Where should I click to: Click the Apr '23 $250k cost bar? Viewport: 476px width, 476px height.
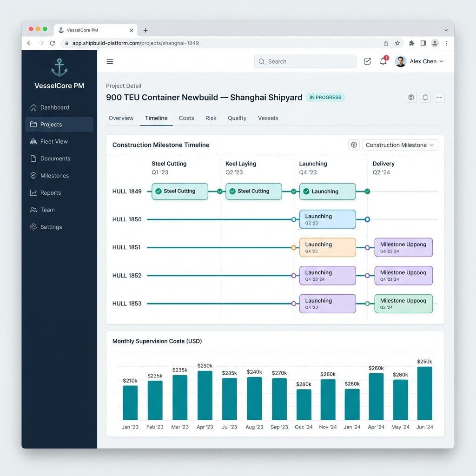[205, 395]
